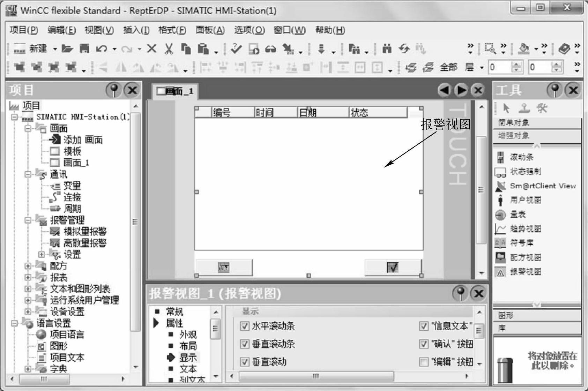Save the project with floppy icon
The width and height of the screenshot is (588, 391).
[x=84, y=49]
